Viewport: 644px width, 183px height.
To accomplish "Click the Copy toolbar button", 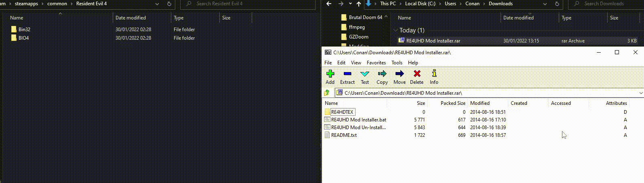I will 382,77.
